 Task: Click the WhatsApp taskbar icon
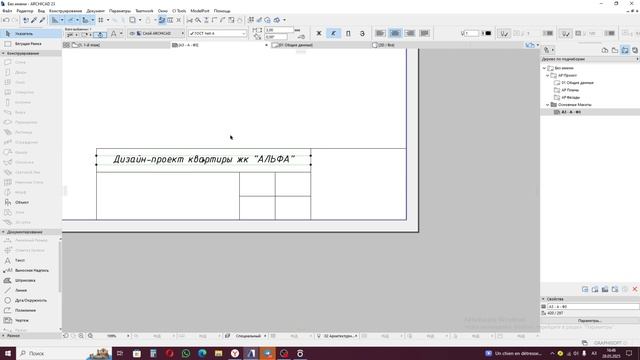tap(186, 353)
